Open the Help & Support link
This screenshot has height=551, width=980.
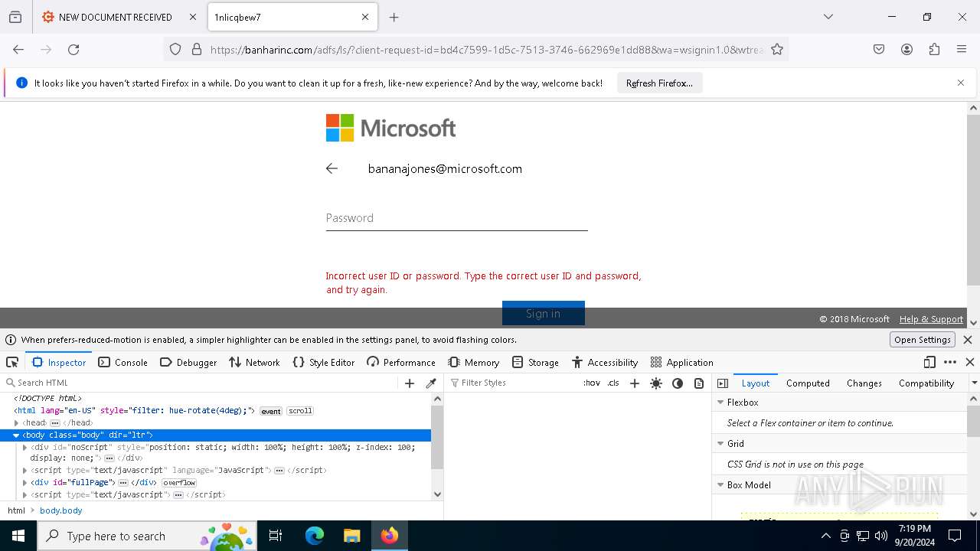point(931,319)
